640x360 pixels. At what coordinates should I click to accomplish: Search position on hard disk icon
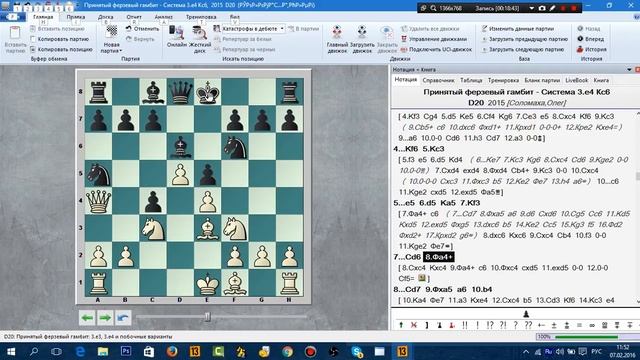click(x=200, y=33)
